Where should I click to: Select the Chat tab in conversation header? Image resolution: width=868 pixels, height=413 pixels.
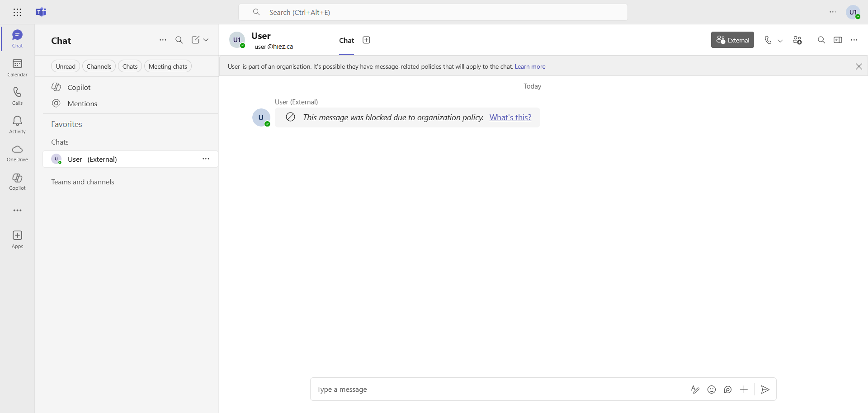coord(346,41)
